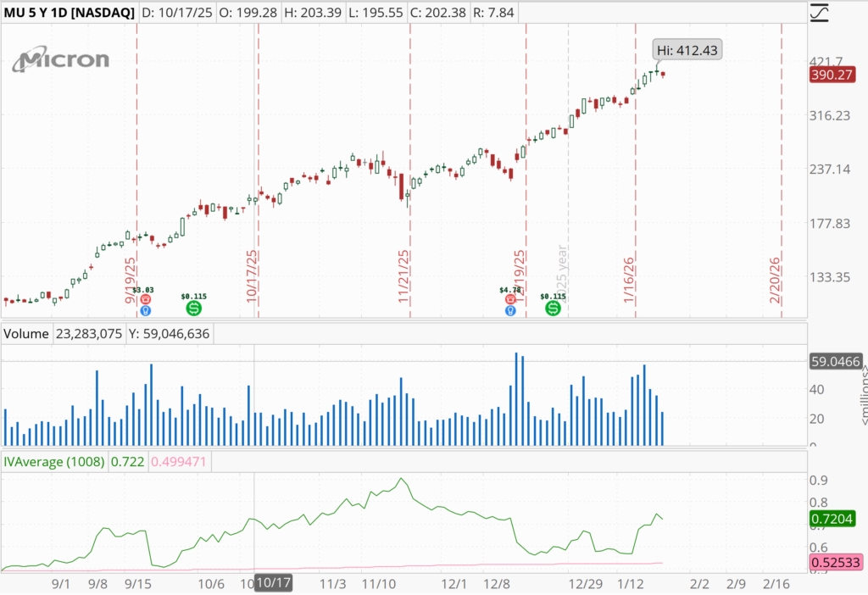Click the chart scale toggle icon at top right
868x595 pixels.
point(820,13)
